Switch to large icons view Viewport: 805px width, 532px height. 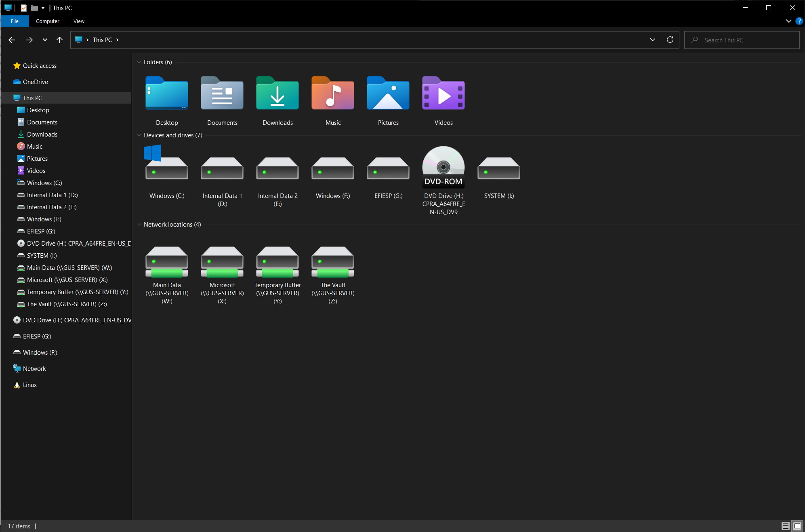(x=797, y=526)
